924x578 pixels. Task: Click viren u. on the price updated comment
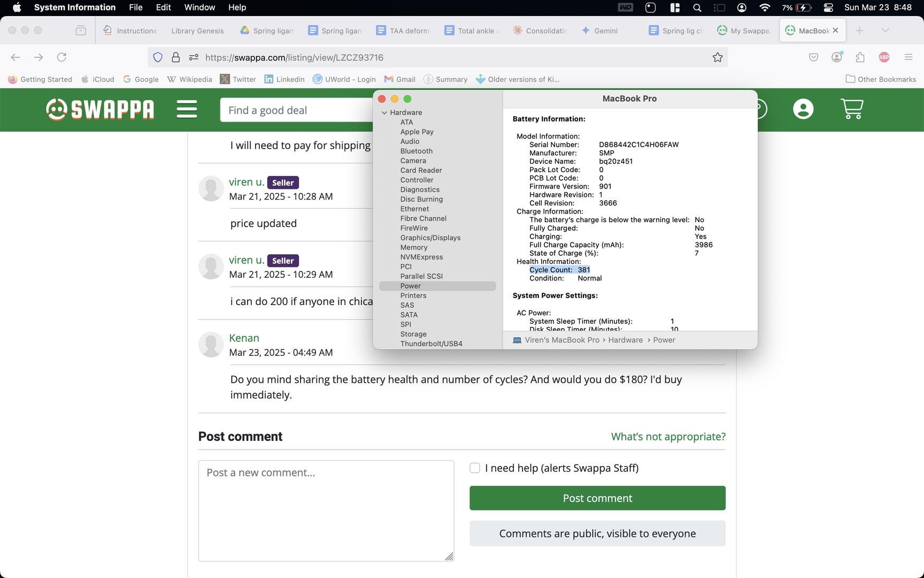point(247,182)
